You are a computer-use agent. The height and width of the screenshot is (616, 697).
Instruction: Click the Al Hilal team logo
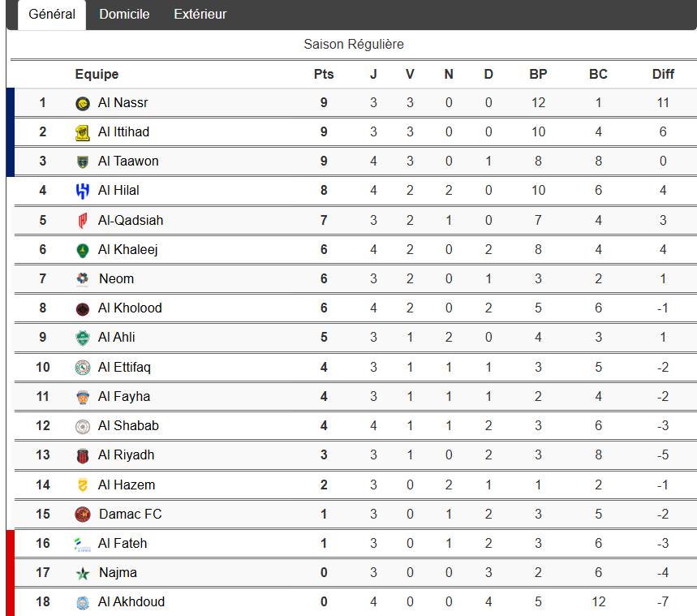[82, 191]
